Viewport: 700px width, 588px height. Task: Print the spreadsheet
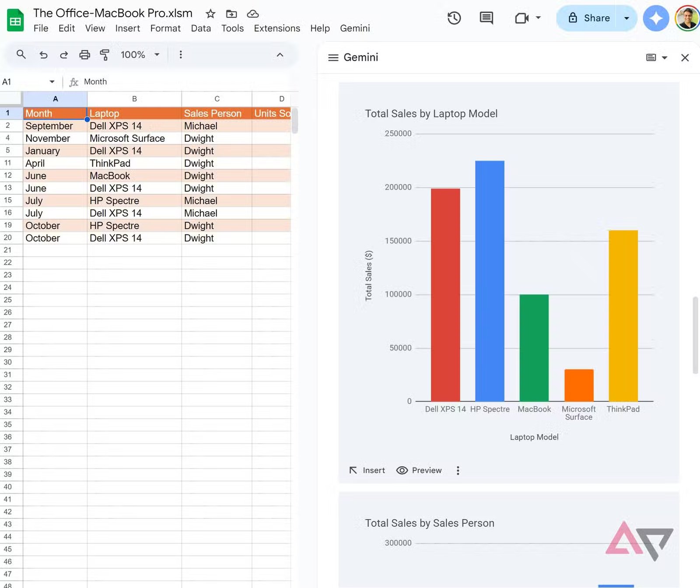(84, 55)
